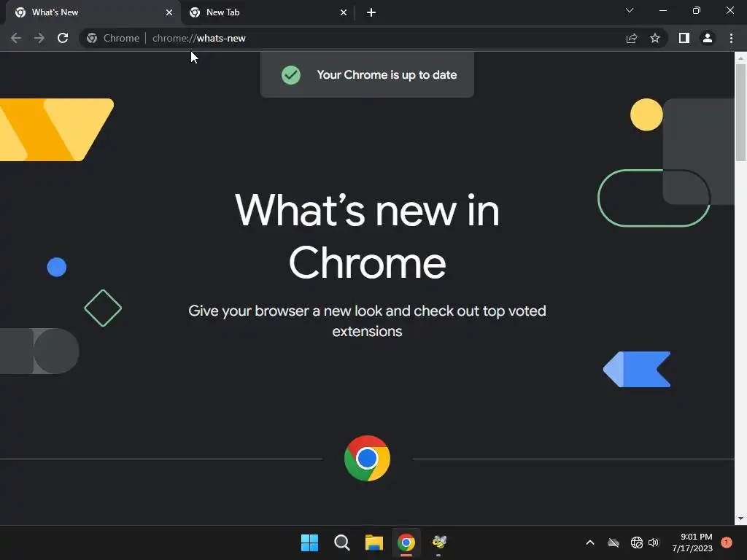Open Windows taskbar search
747x560 pixels.
[x=341, y=542]
